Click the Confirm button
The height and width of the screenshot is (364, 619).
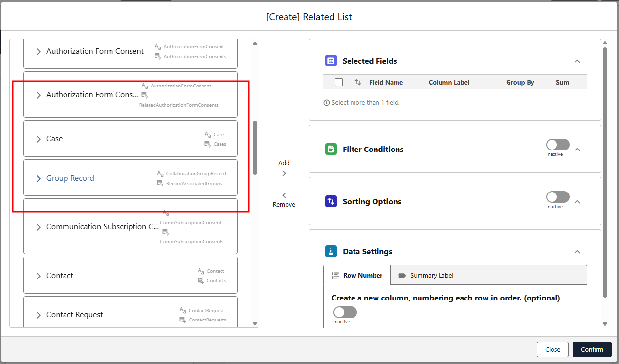click(592, 349)
